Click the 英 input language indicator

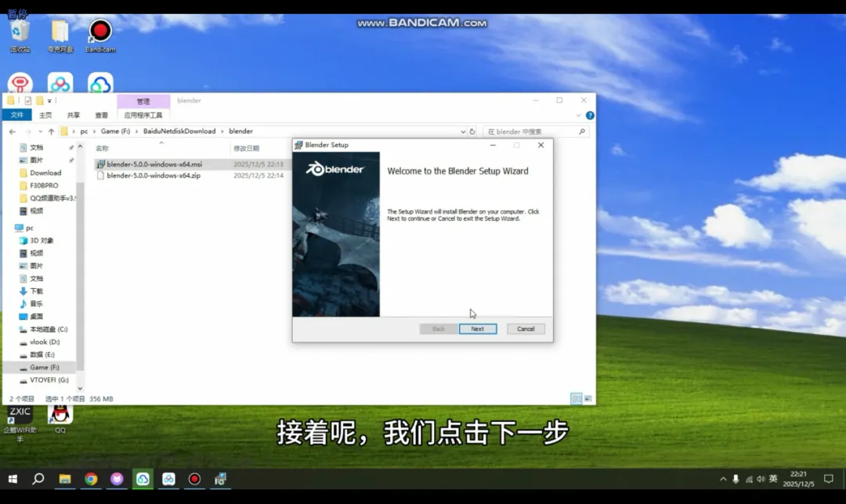[773, 479]
